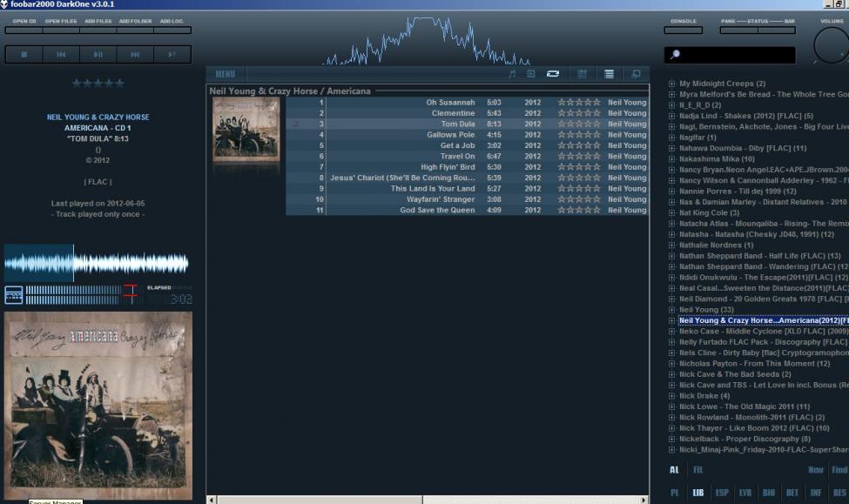Viewport: 849px width, 504px height.
Task: Click the small display mode icon beside meter
Action: 14,295
